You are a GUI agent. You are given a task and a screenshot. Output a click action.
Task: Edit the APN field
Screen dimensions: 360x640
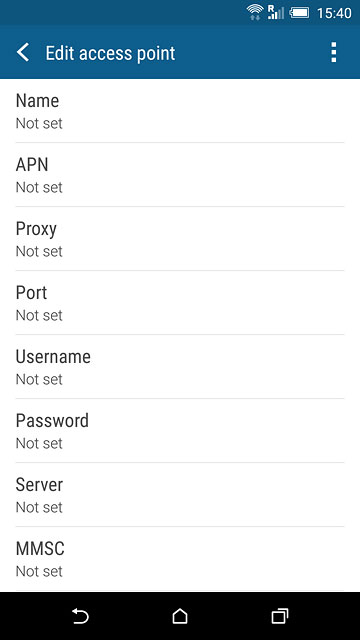pyautogui.click(x=180, y=175)
